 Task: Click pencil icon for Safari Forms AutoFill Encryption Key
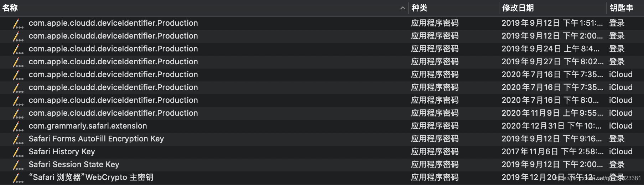point(18,139)
